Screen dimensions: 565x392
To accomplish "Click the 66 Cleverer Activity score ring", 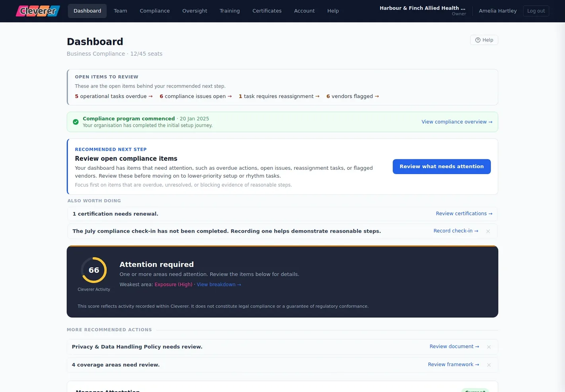I will pyautogui.click(x=94, y=270).
